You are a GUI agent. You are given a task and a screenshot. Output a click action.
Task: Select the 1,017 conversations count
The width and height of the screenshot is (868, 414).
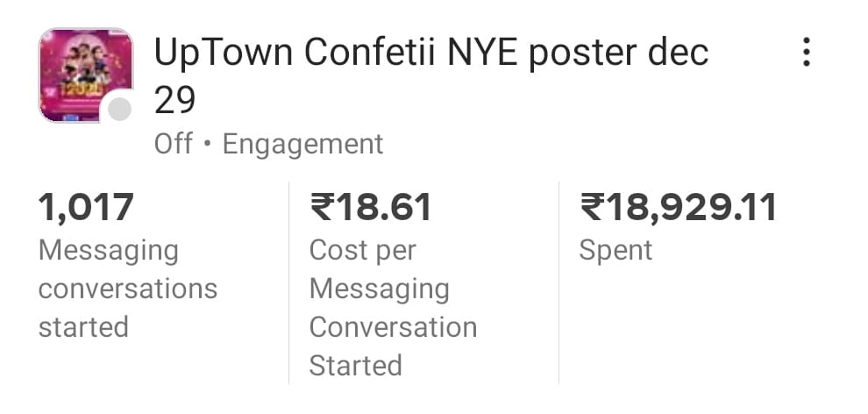(x=86, y=207)
